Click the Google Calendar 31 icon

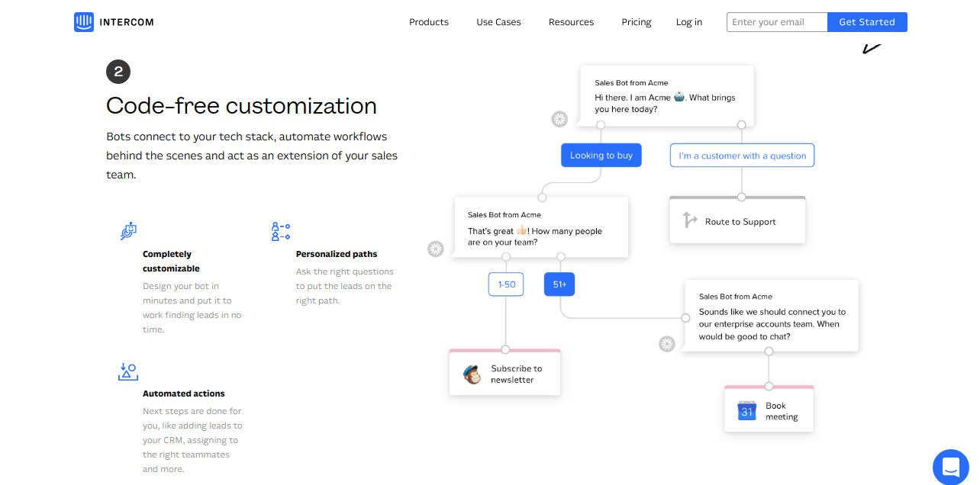746,411
